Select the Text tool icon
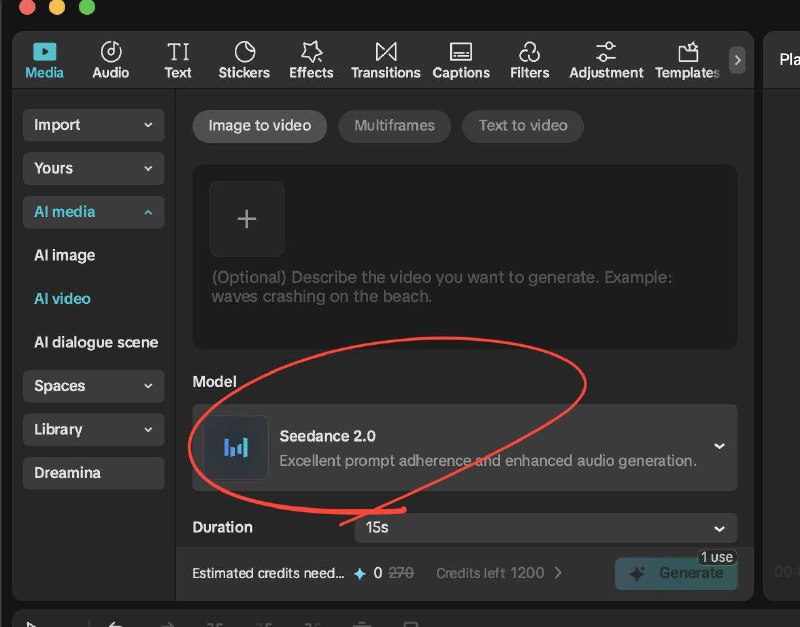 point(178,60)
